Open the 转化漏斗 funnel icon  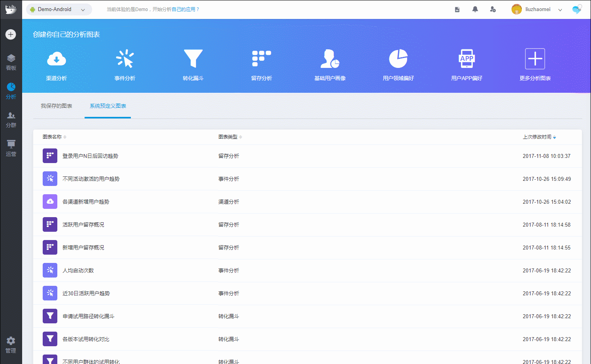(193, 59)
